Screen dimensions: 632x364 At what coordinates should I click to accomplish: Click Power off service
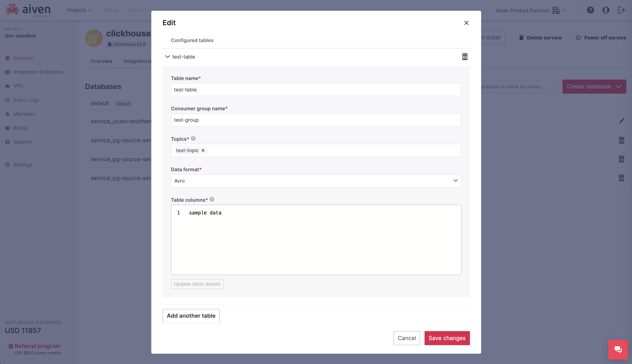point(601,38)
